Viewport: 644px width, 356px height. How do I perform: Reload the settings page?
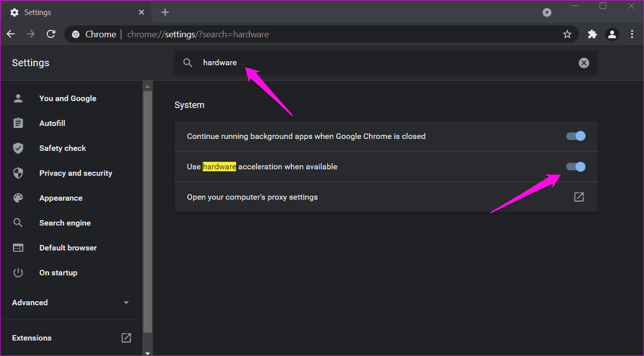coord(51,34)
